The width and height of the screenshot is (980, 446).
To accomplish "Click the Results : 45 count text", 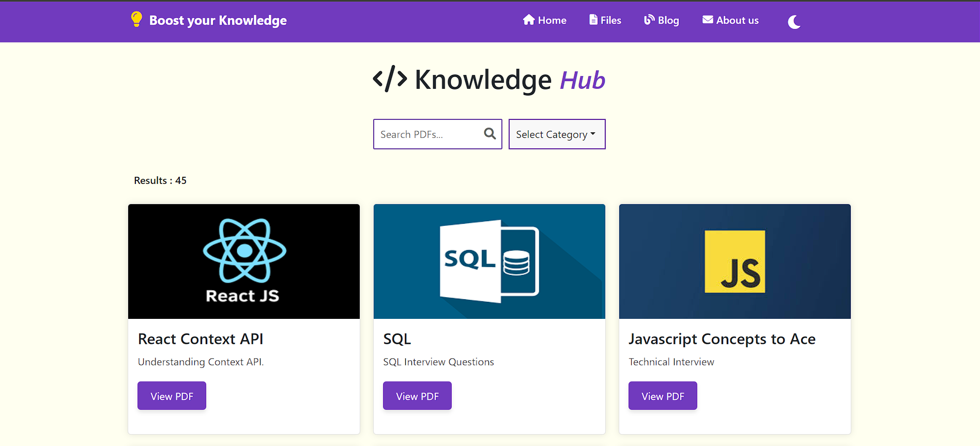I will tap(160, 180).
